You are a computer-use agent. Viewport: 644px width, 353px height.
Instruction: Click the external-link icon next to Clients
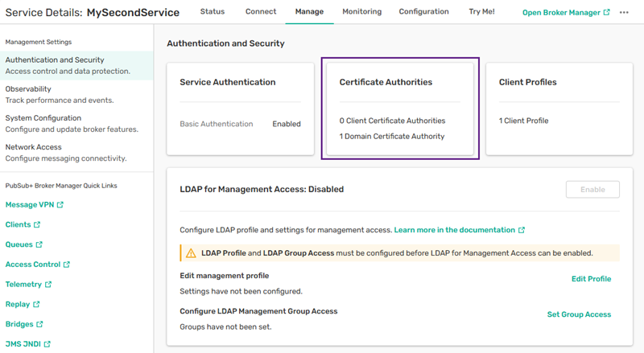(x=37, y=225)
